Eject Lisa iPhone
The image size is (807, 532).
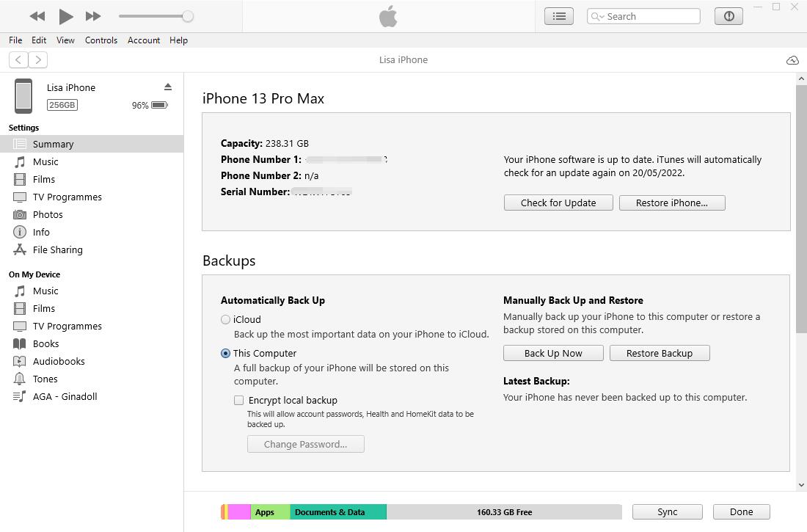point(168,87)
